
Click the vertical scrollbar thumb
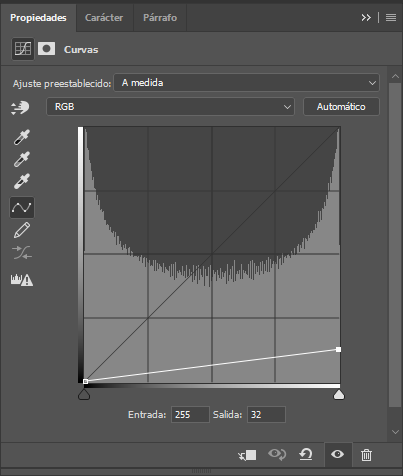coord(395,245)
